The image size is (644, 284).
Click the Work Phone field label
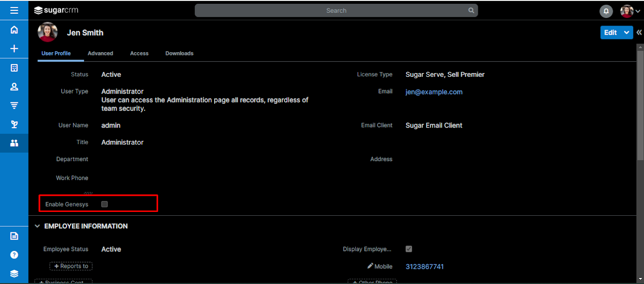click(72, 178)
